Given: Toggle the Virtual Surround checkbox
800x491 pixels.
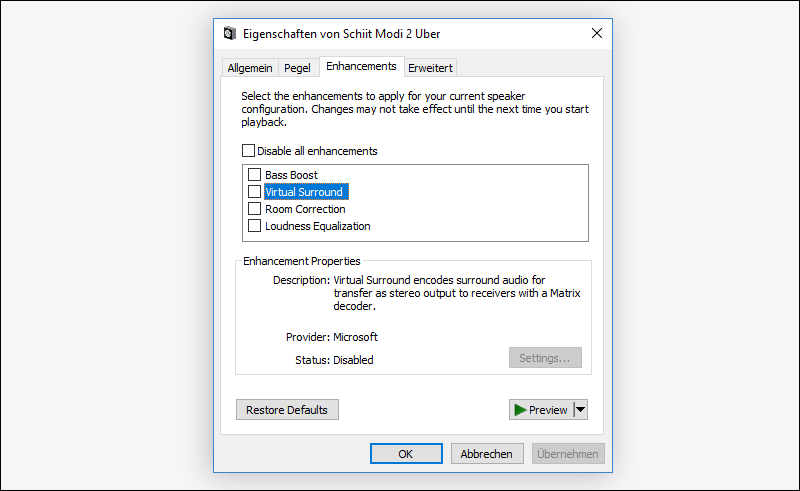Looking at the screenshot, I should pyautogui.click(x=254, y=192).
